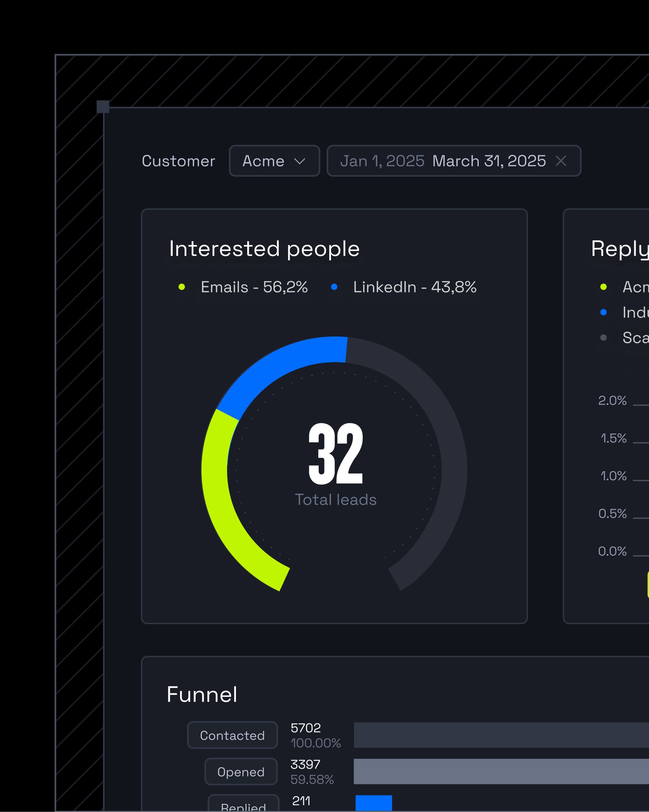The height and width of the screenshot is (812, 649).
Task: Click the 59.58% opened percentage
Action: (x=312, y=779)
